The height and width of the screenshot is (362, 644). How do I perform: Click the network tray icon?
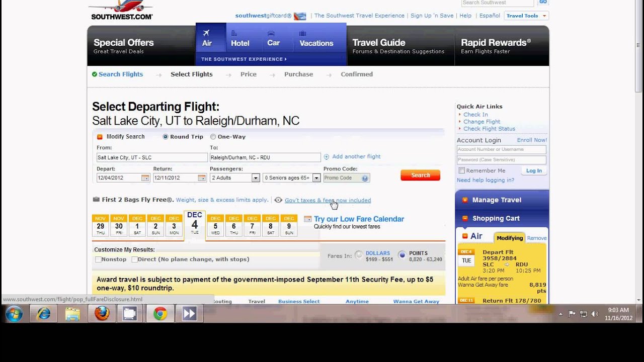tap(584, 314)
